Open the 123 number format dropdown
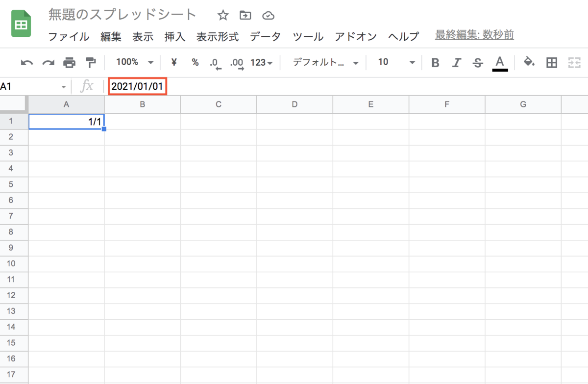 (x=261, y=62)
